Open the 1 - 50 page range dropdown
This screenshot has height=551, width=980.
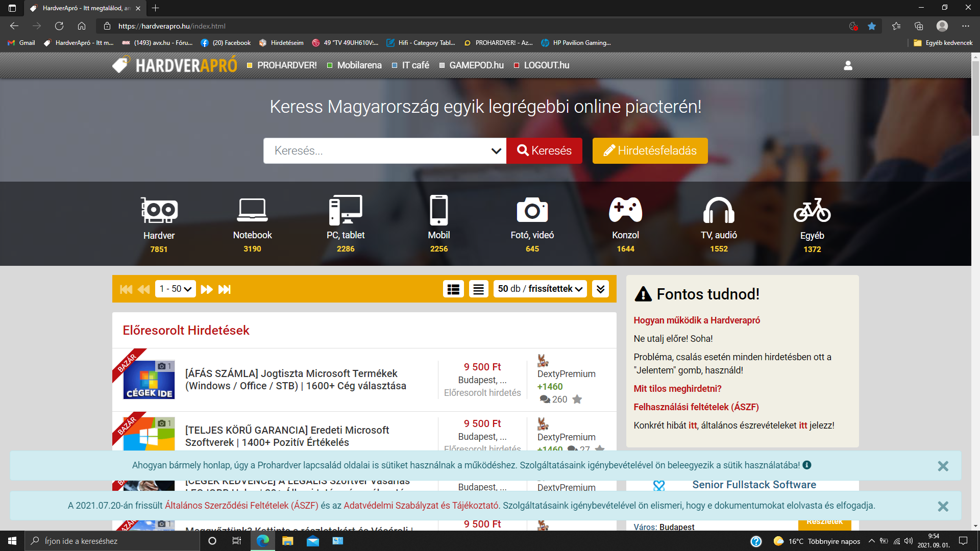click(175, 289)
